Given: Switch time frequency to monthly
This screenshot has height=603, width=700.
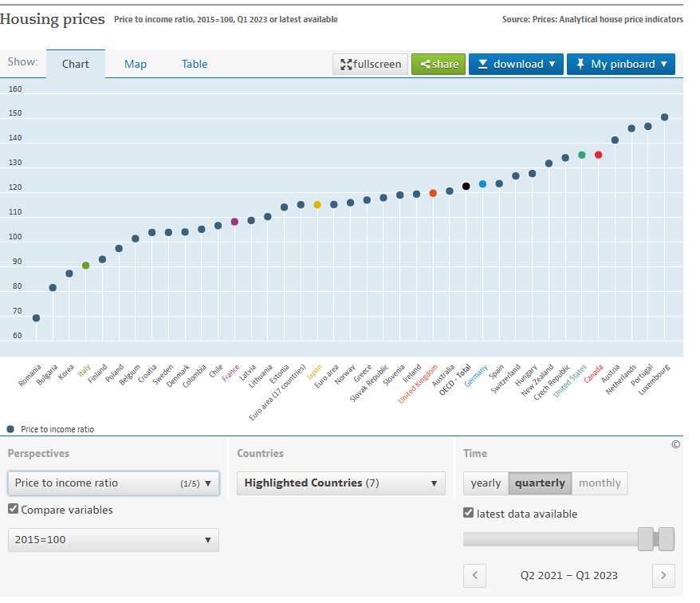Looking at the screenshot, I should pos(600,483).
